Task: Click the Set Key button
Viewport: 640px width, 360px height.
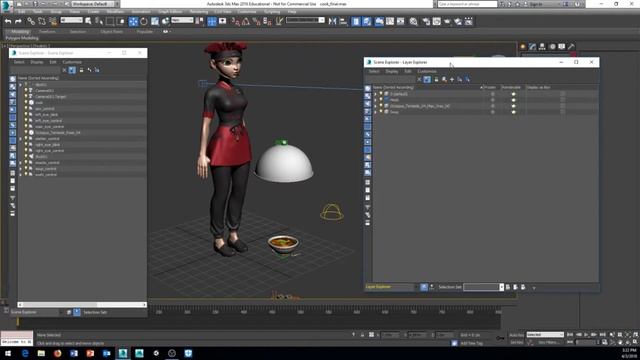Action: 517,342
